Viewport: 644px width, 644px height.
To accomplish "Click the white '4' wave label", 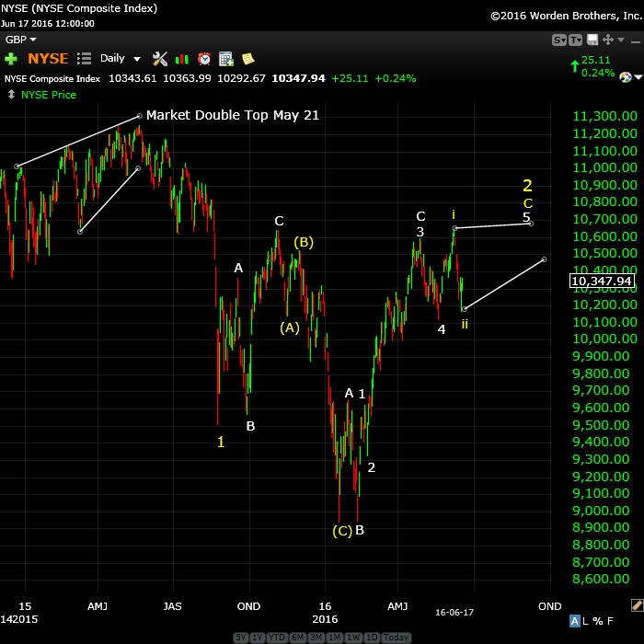I will [441, 329].
